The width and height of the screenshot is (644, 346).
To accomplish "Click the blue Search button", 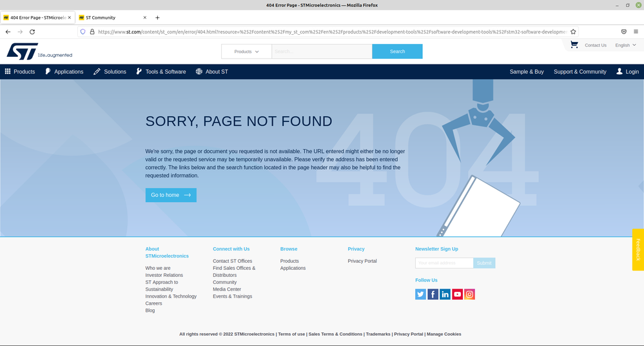I will pos(397,52).
